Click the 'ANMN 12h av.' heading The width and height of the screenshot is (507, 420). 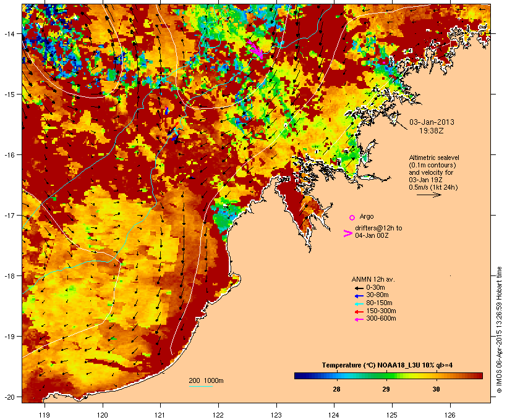tap(373, 279)
